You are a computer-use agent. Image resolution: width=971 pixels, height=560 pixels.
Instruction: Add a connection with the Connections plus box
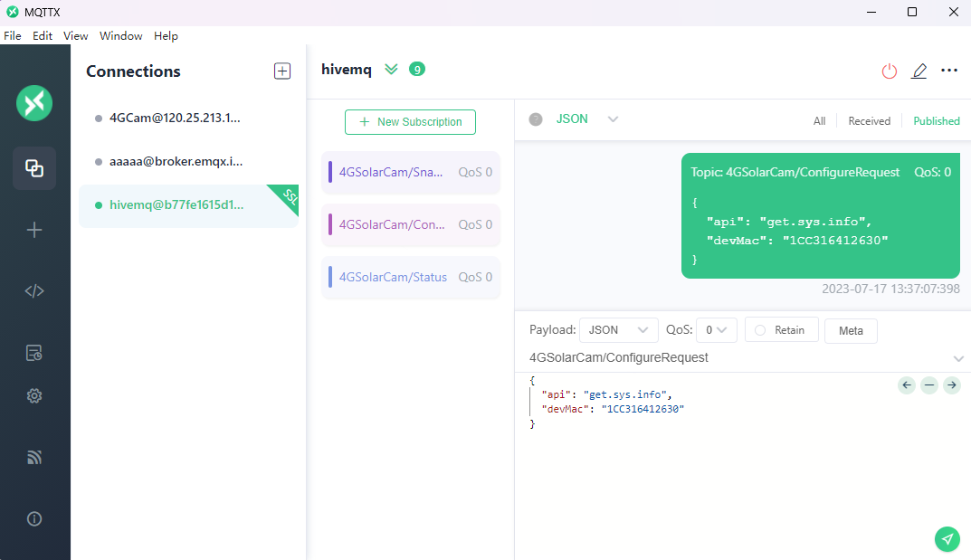click(282, 71)
